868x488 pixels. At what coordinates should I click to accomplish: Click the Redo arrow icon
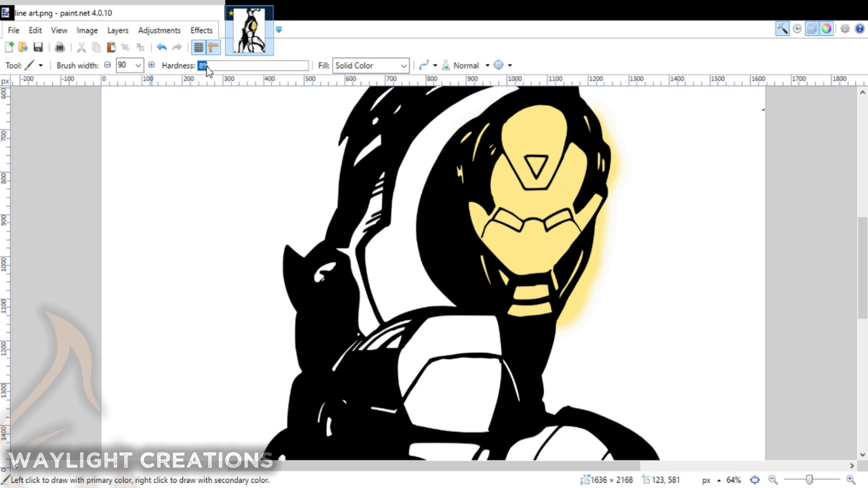177,47
